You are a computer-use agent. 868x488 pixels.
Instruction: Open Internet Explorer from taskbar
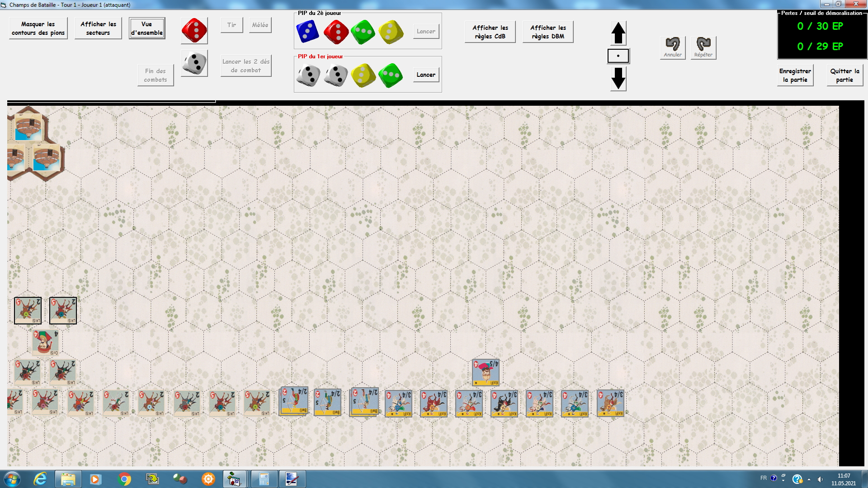[40, 479]
